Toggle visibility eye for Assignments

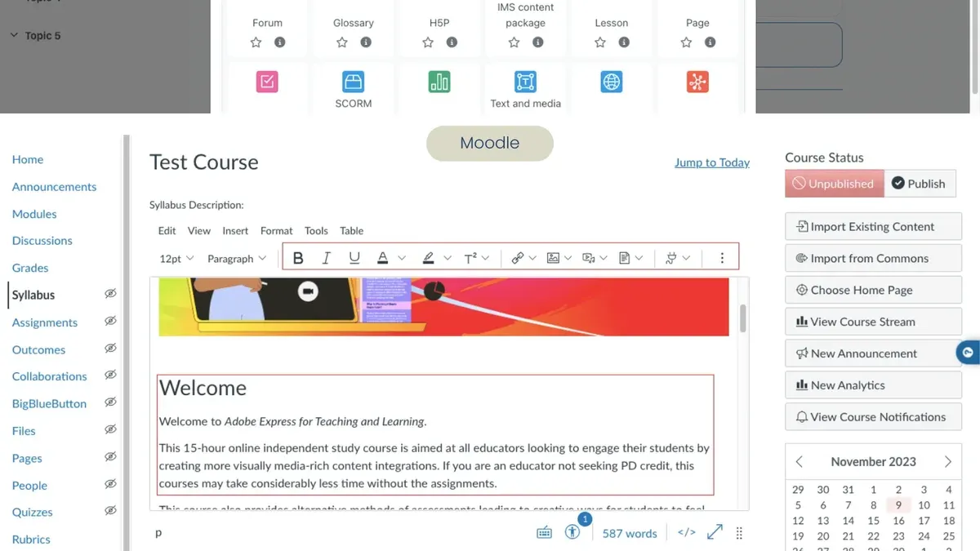[110, 322]
